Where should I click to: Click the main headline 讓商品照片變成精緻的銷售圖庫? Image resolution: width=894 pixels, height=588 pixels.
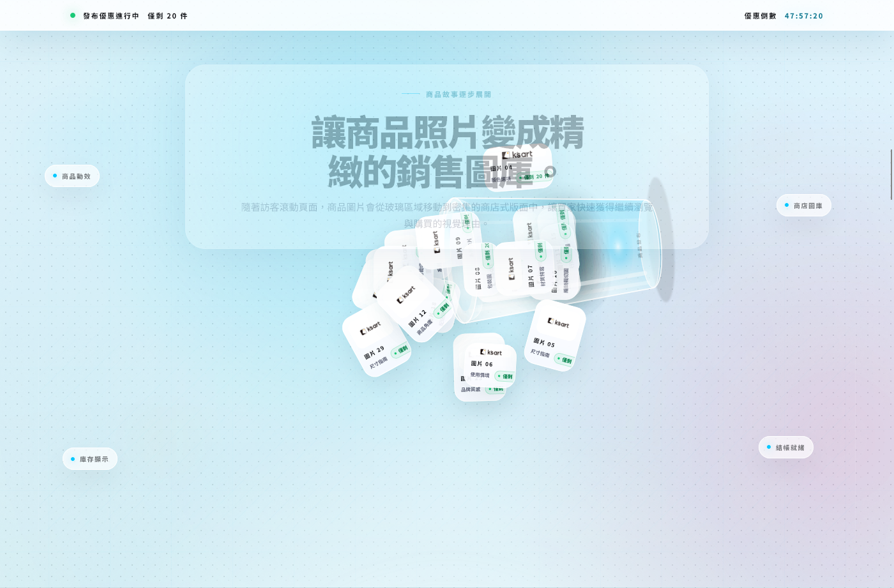[447, 152]
